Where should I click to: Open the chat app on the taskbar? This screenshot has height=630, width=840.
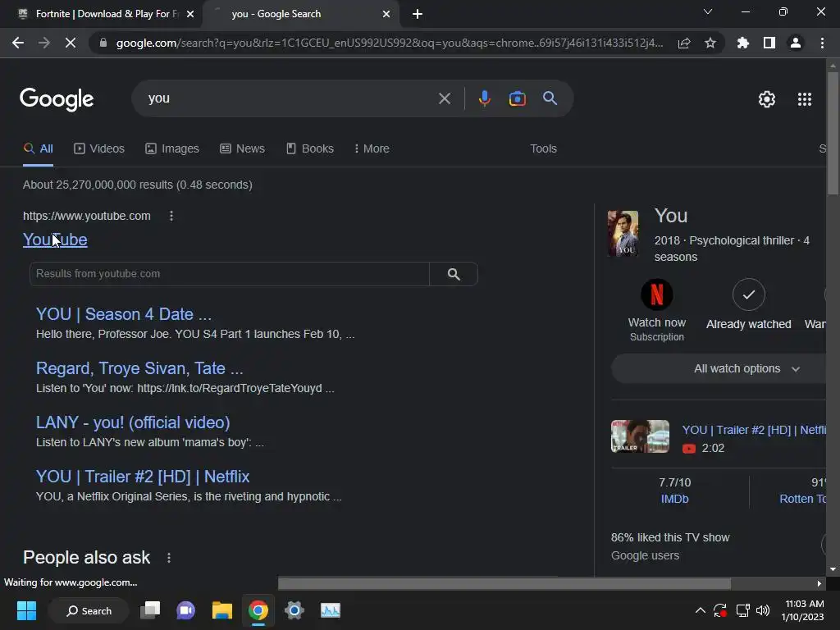coord(186,610)
